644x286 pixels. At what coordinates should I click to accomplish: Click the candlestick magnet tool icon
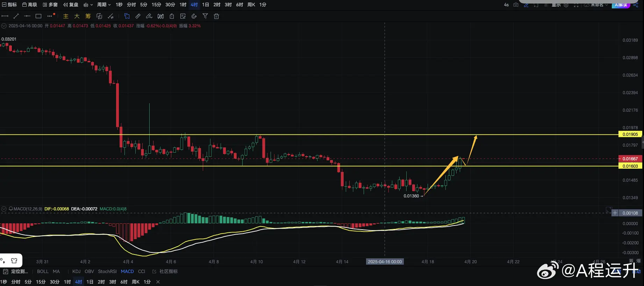click(160, 16)
